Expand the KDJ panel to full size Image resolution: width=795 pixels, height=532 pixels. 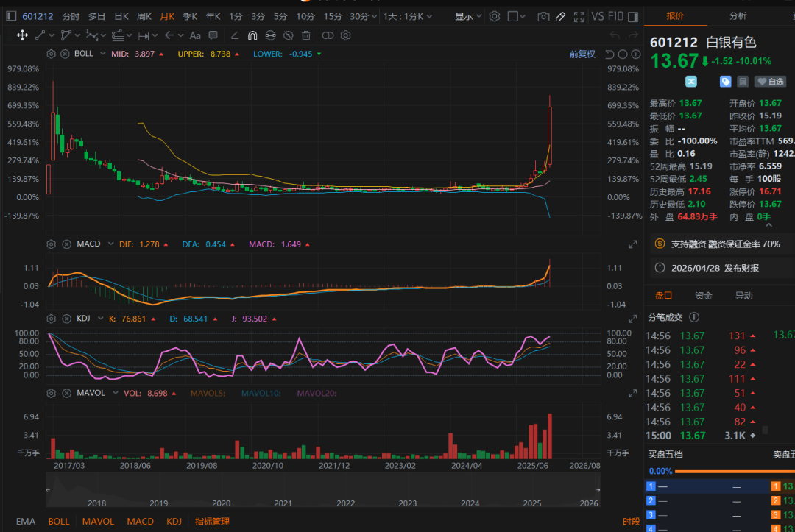coord(632,319)
